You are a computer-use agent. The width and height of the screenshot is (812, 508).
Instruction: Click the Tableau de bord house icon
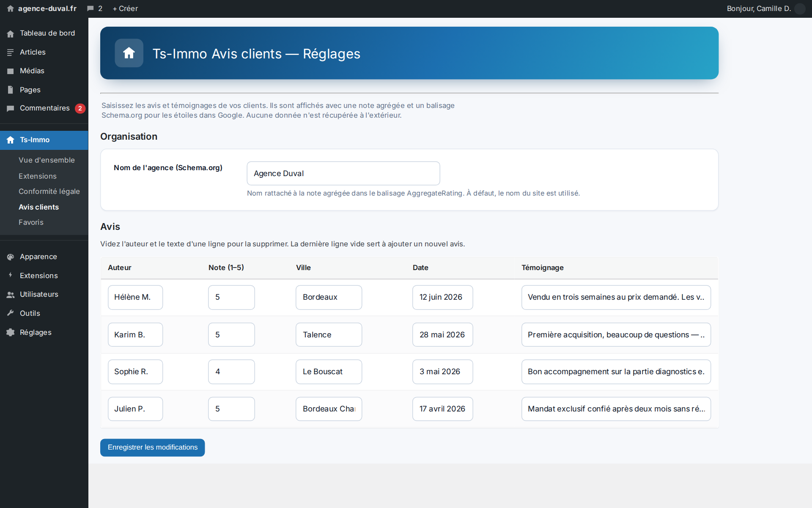[11, 33]
